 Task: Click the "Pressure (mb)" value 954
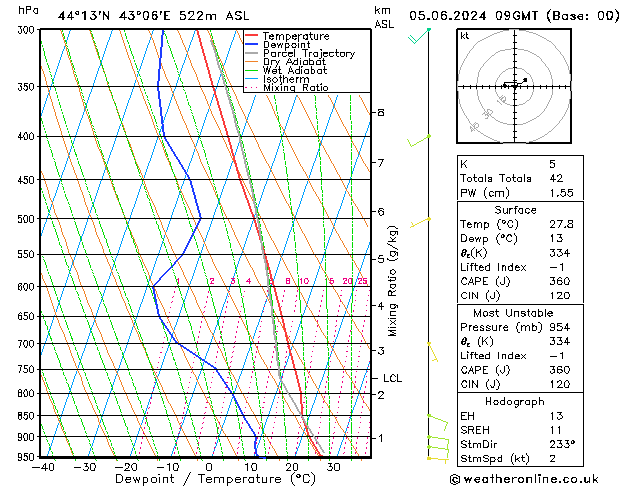[x=560, y=328]
